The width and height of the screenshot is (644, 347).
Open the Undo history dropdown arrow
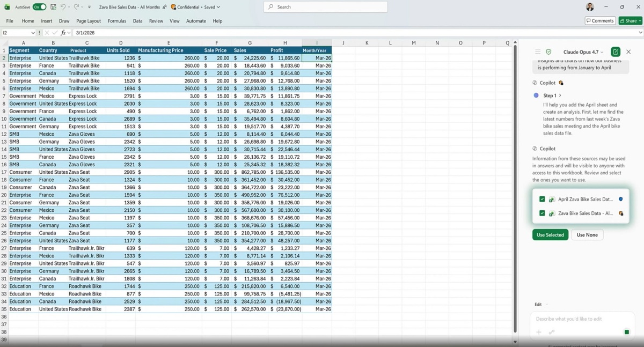tap(69, 7)
